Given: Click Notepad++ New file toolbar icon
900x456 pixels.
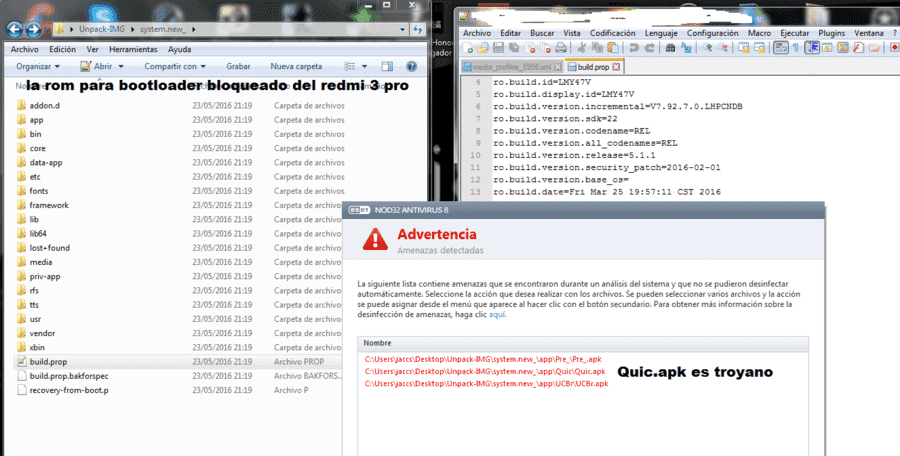Looking at the screenshot, I should 467,48.
